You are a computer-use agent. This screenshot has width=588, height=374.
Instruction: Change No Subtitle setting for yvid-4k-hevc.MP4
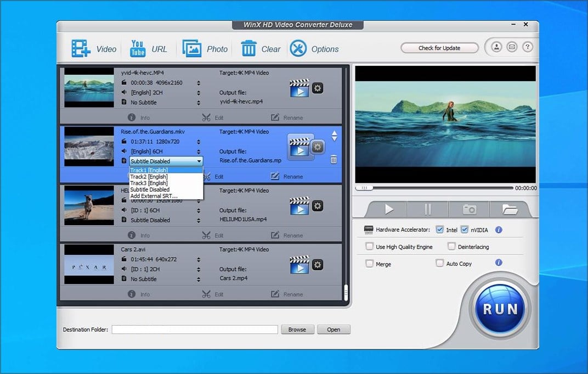click(199, 103)
